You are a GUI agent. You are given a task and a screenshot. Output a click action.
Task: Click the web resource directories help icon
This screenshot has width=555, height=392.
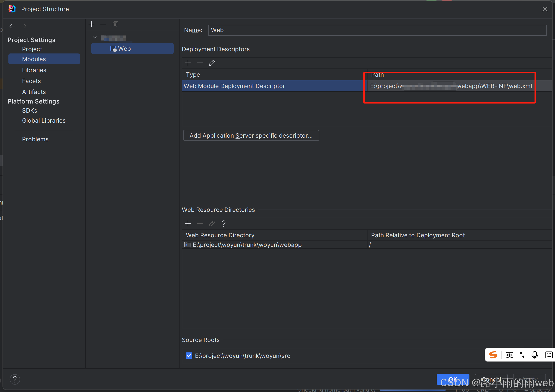224,224
